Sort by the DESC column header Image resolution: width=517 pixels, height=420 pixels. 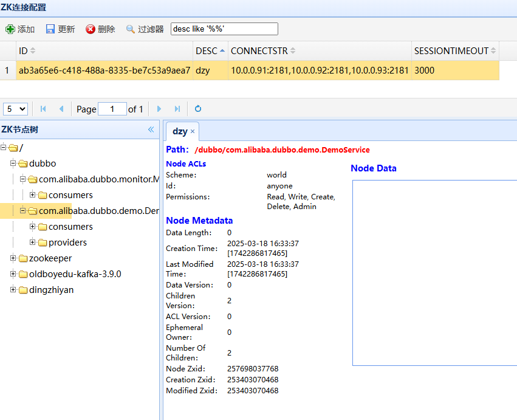pos(207,51)
